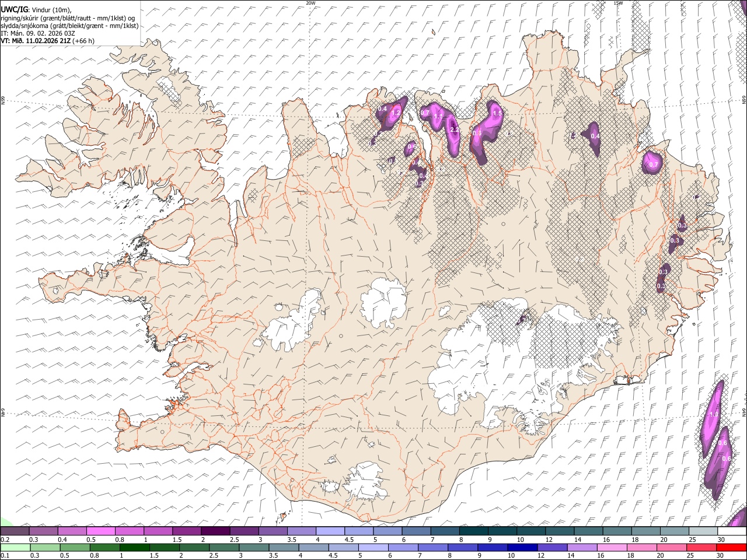Click the '20W' longitude label
747x560 pixels.
310,3
